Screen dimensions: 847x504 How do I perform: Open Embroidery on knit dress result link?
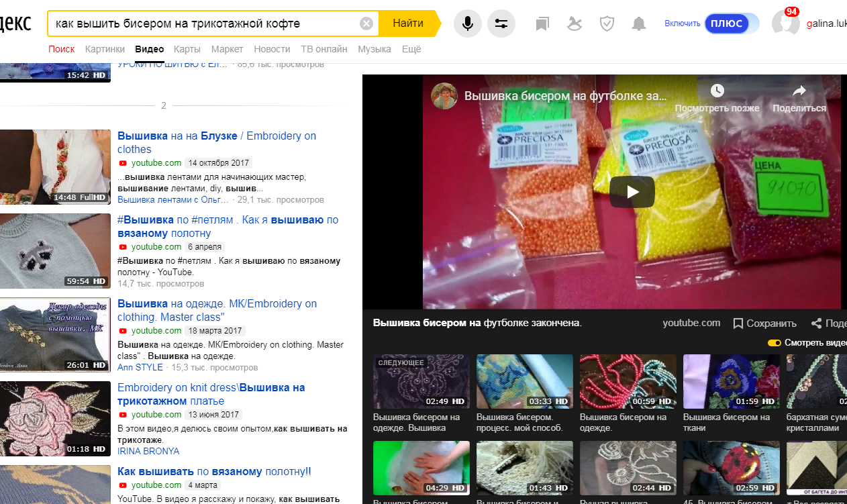pyautogui.click(x=211, y=394)
